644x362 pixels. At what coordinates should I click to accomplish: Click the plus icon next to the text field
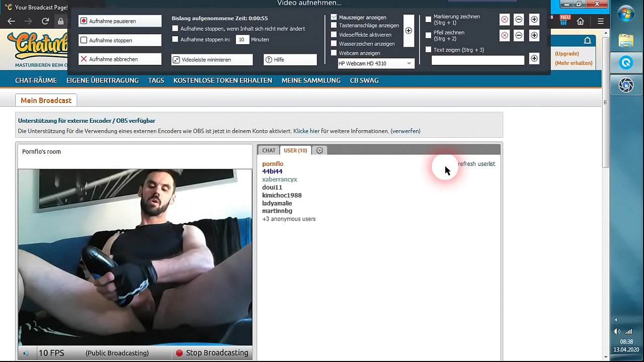[x=534, y=58]
